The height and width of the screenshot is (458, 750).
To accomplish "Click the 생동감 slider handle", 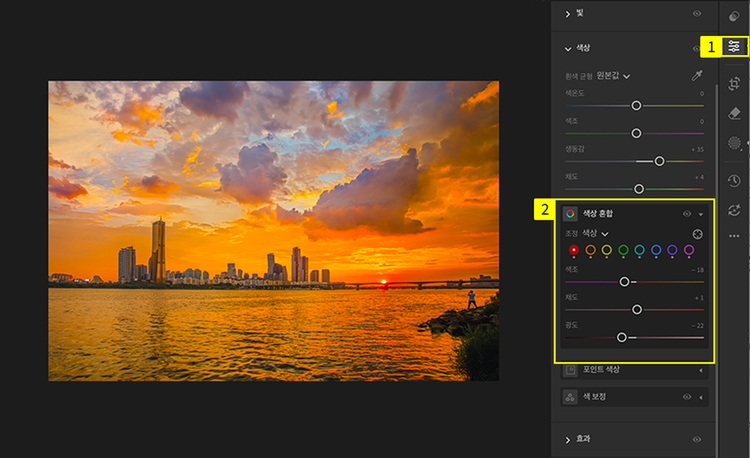I will [660, 162].
